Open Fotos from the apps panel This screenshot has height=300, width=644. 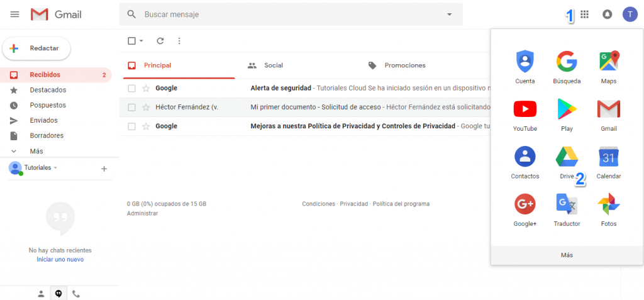[608, 204]
